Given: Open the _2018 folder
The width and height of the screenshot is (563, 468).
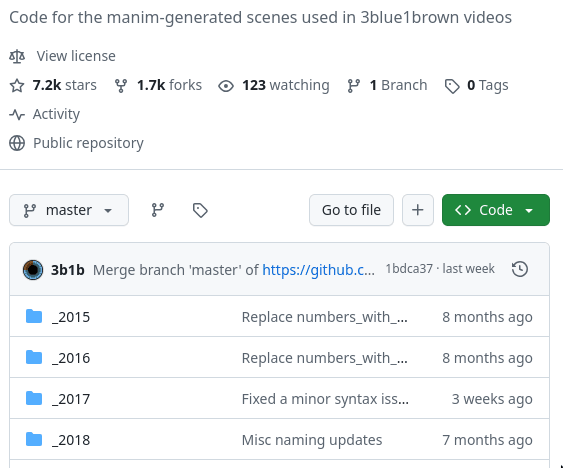Looking at the screenshot, I should 71,440.
